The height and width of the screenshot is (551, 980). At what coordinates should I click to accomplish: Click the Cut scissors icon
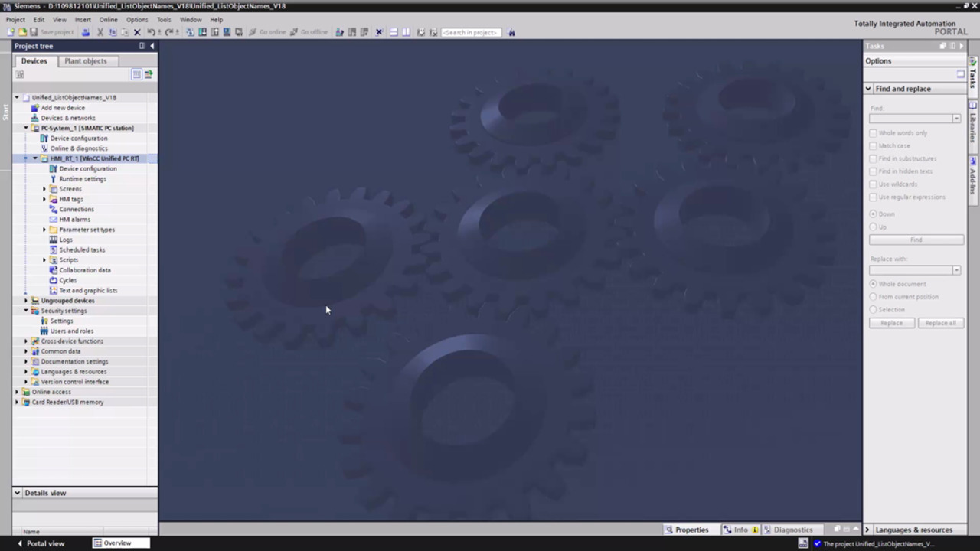click(x=100, y=32)
